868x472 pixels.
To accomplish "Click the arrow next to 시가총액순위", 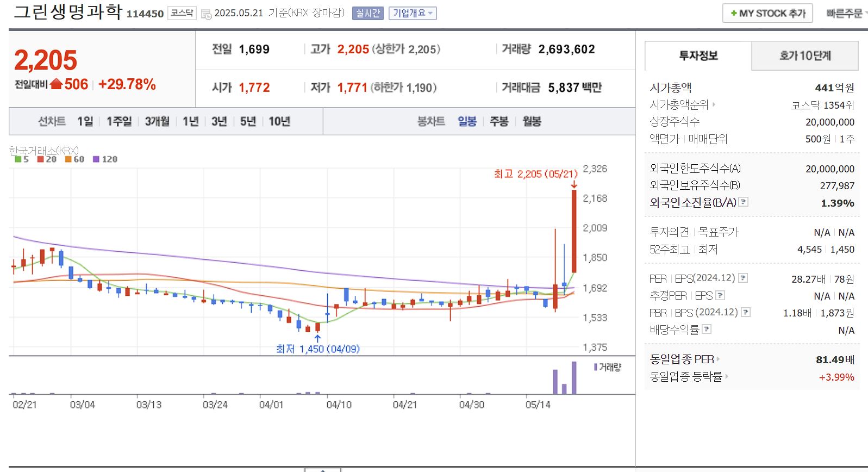I will coord(714,104).
